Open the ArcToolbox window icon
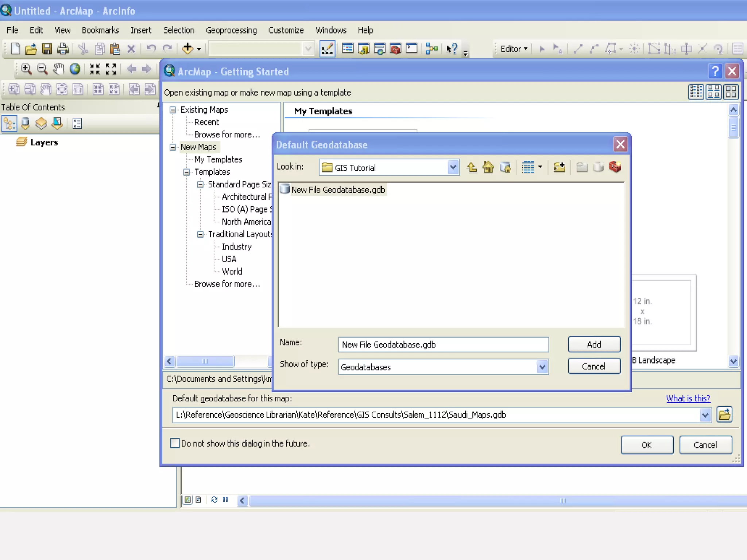The image size is (747, 560). click(x=395, y=48)
